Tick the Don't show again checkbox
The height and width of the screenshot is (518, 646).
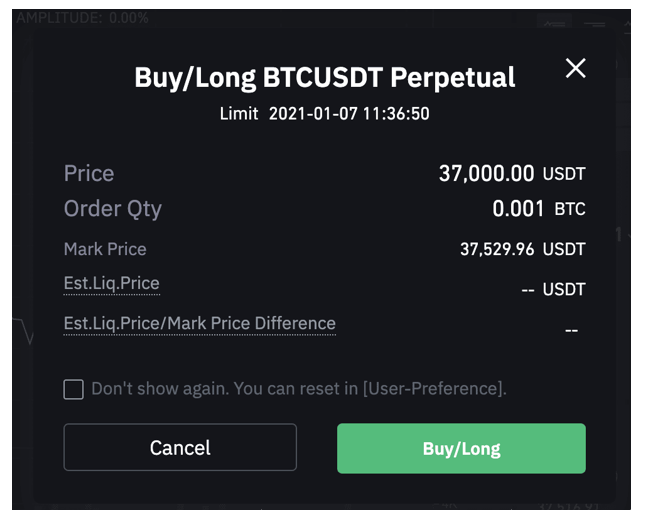pos(73,389)
